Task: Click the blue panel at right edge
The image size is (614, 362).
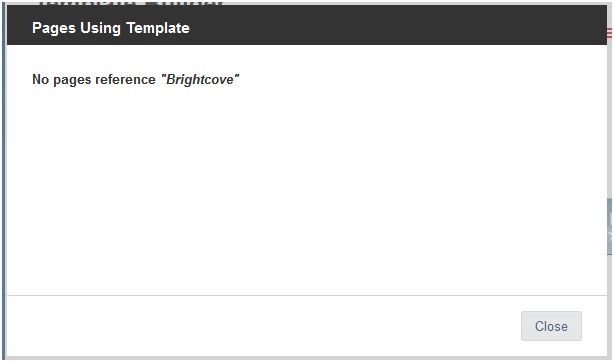Action: tap(610, 226)
